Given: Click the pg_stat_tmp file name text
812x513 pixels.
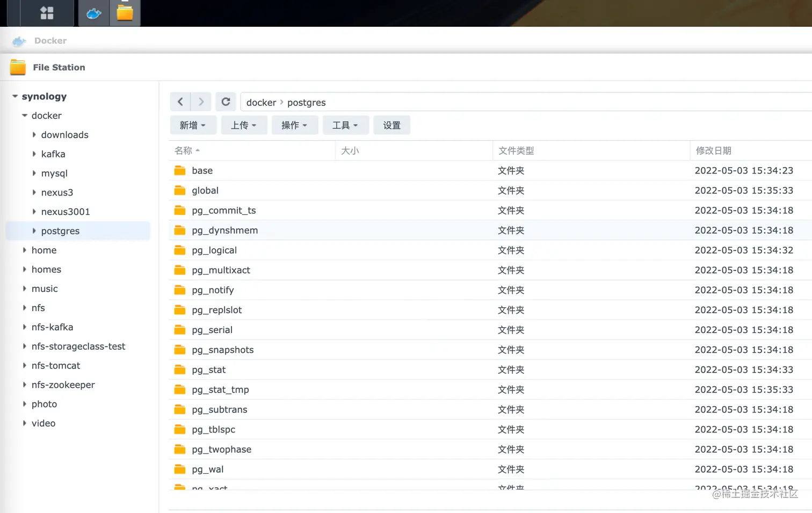Looking at the screenshot, I should coord(220,390).
